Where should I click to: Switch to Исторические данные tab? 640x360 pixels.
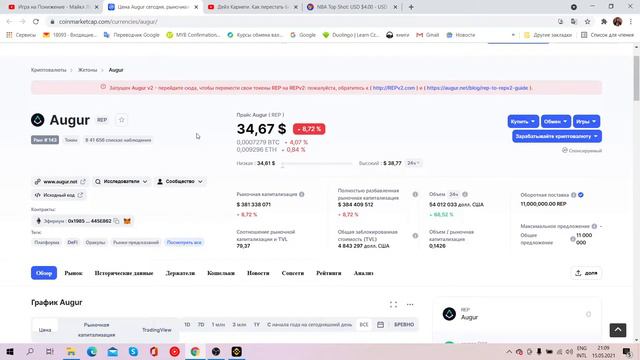(124, 273)
